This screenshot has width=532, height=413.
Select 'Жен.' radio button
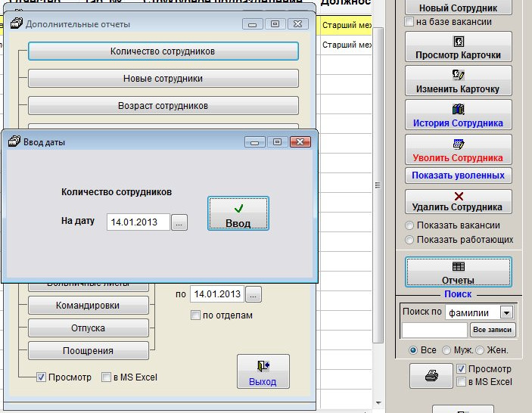click(x=480, y=350)
